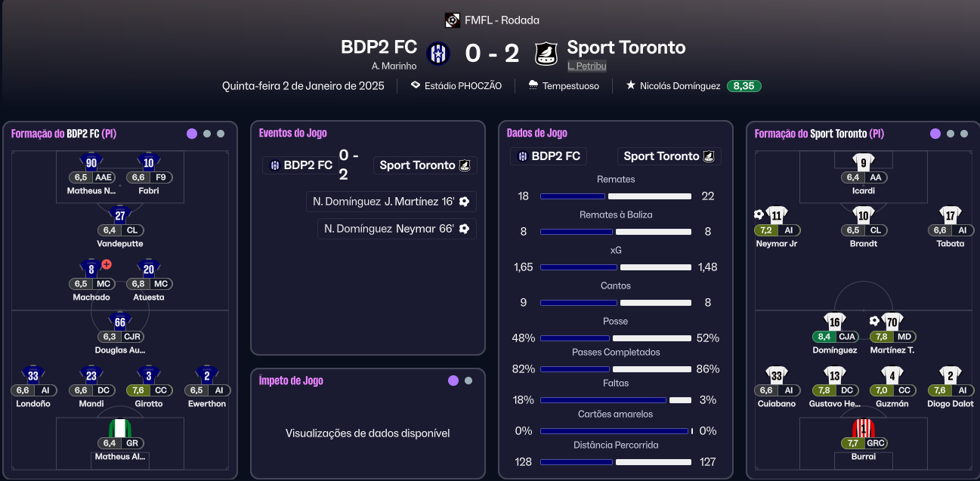This screenshot has width=980, height=481.
Task: Click the stadium icon beside Estádio PHOCZÃO
Action: 416,85
